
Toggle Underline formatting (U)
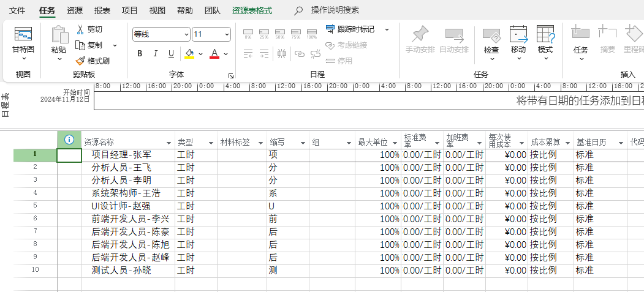(172, 54)
